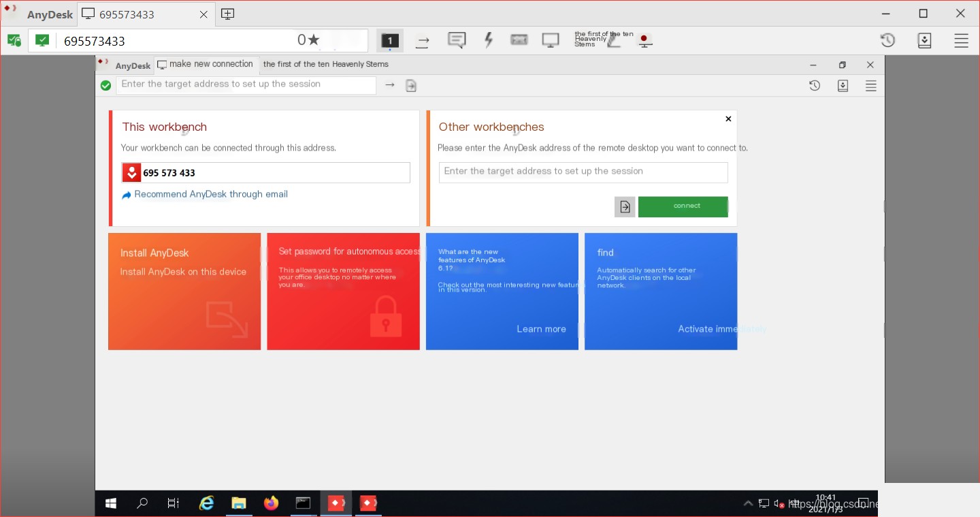Select the monitor 1 display button
Screen dimensions: 980x517
[x=390, y=41]
